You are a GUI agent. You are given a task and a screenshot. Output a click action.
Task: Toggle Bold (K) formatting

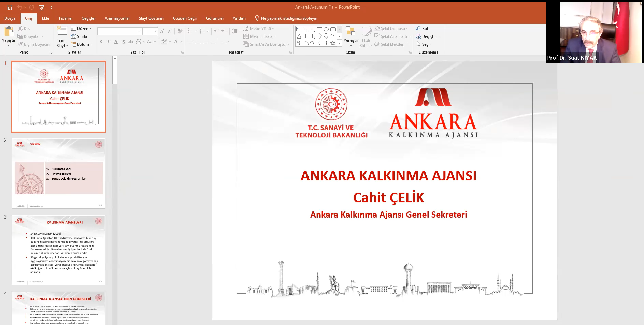[x=101, y=42]
